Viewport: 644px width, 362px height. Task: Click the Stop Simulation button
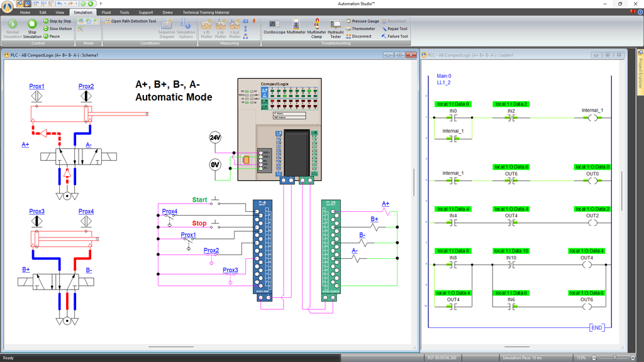[x=31, y=28]
